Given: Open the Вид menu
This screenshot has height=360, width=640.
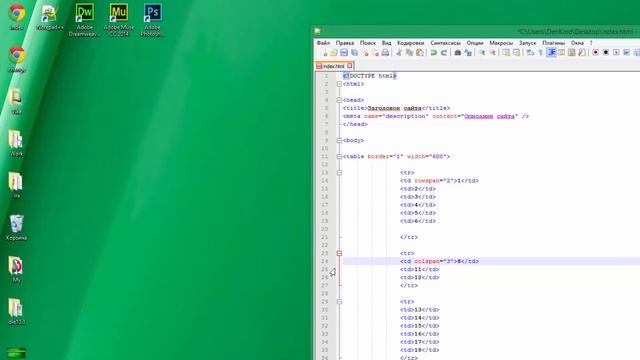Looking at the screenshot, I should (x=387, y=43).
